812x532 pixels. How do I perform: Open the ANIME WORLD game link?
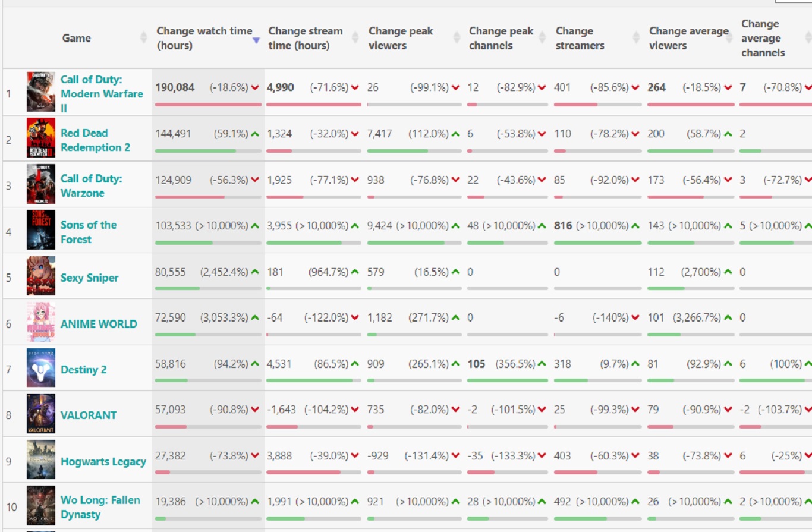point(99,324)
